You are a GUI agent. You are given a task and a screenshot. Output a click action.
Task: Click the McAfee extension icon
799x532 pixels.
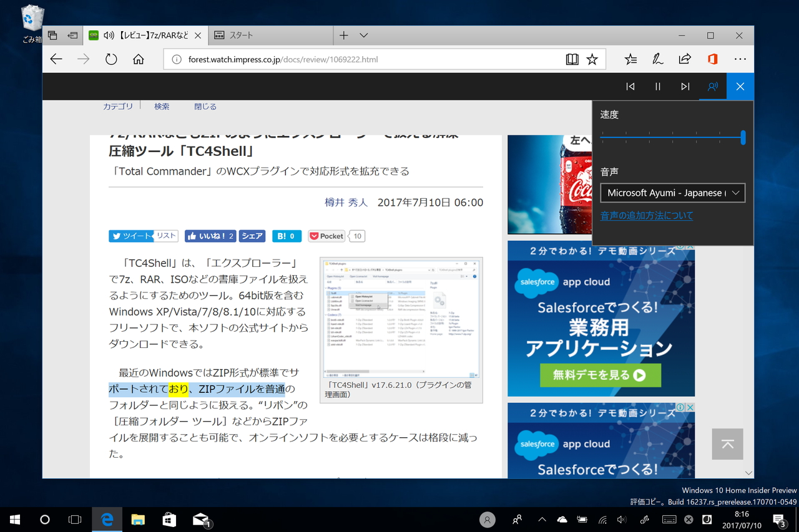pos(712,59)
